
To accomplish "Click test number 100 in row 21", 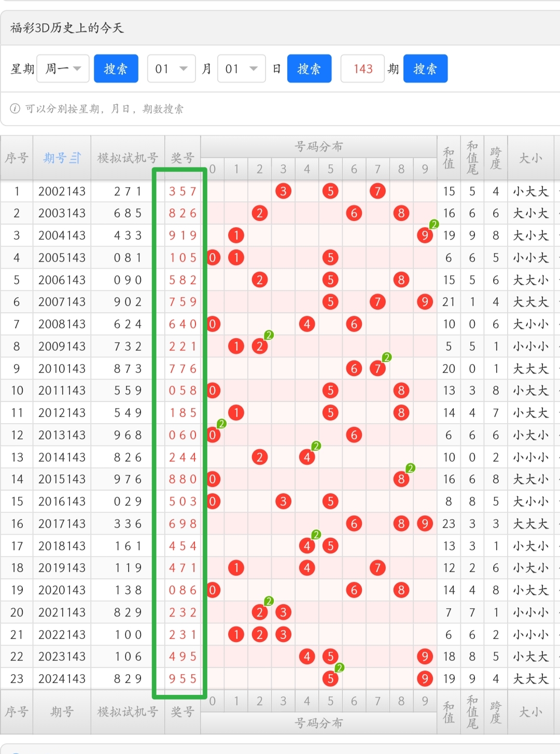I will click(128, 635).
